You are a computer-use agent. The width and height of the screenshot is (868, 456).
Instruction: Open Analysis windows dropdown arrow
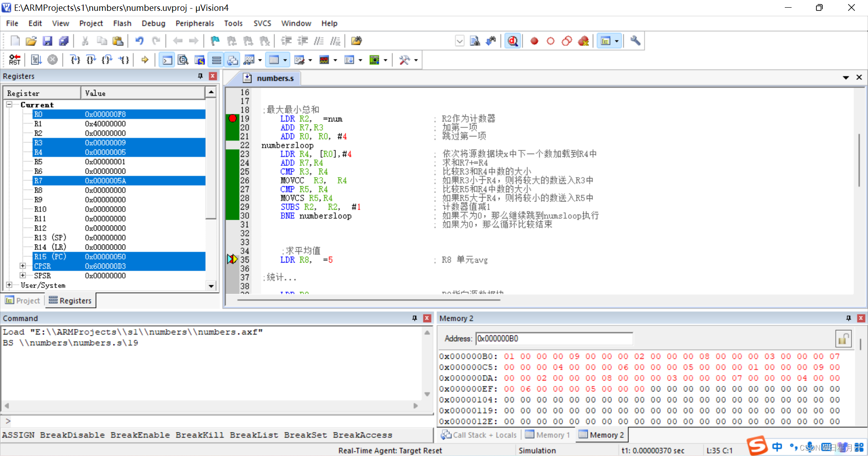tap(335, 60)
